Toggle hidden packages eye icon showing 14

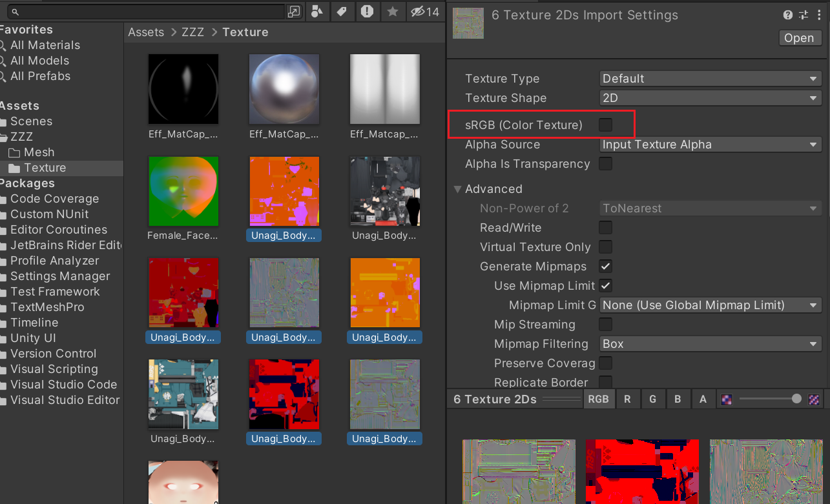424,12
